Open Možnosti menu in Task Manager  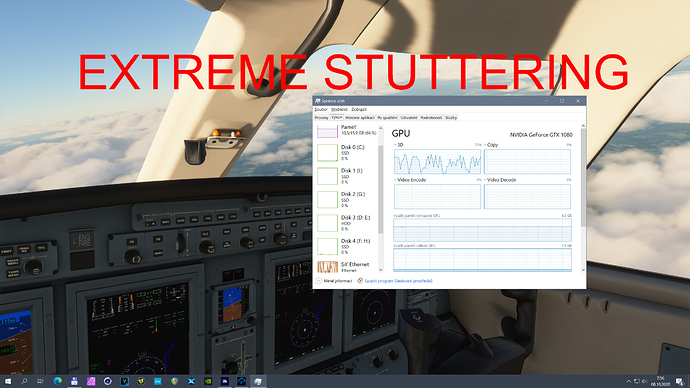click(x=339, y=109)
